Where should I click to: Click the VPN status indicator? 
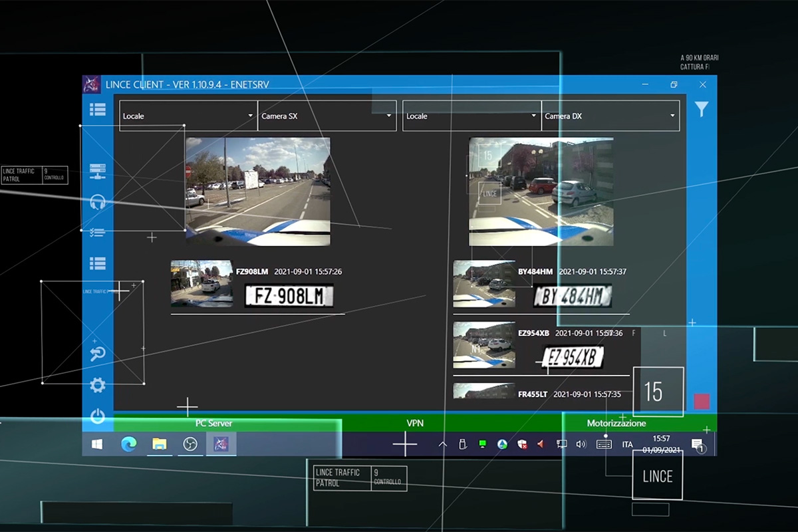415,423
